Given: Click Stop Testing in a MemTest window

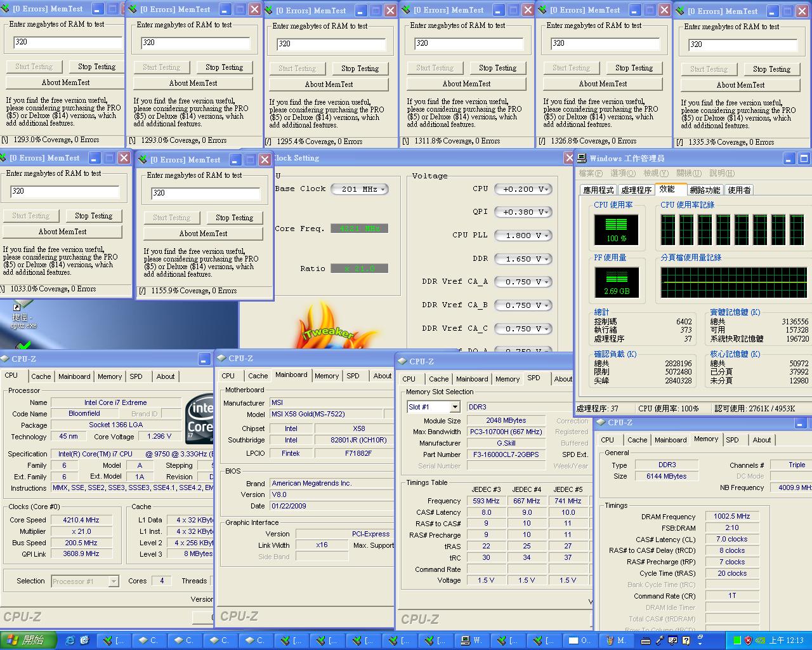Looking at the screenshot, I should click(x=96, y=66).
